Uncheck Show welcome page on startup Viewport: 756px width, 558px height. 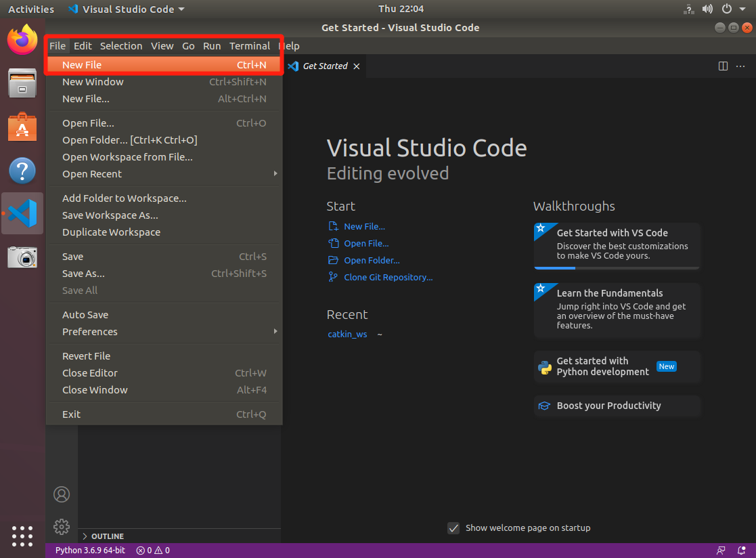tap(453, 528)
